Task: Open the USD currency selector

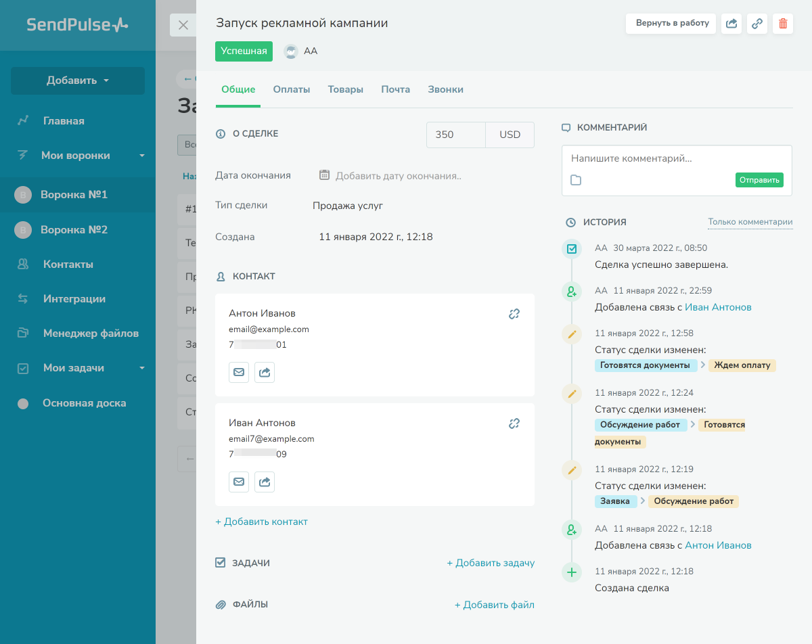Action: point(510,135)
